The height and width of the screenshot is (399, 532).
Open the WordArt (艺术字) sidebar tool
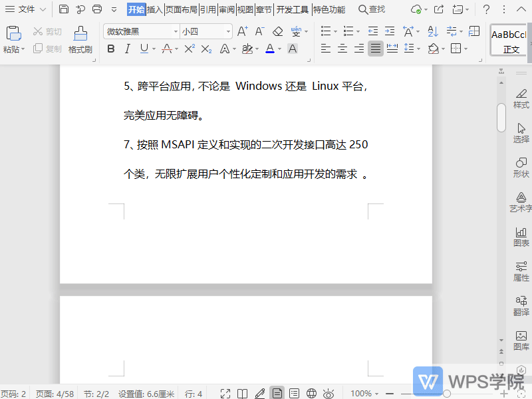pos(521,202)
